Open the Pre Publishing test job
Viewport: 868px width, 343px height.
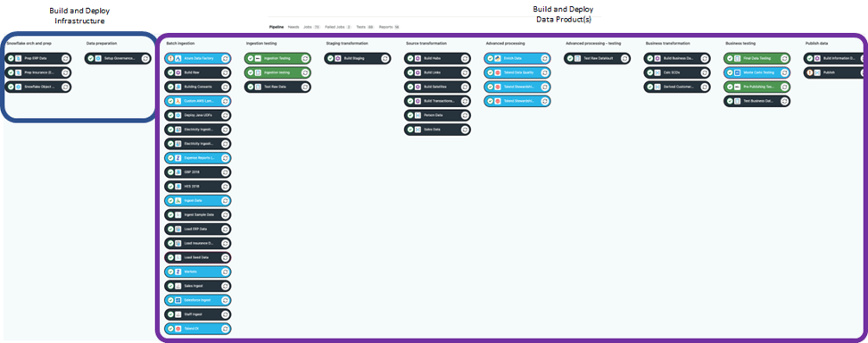coord(756,87)
